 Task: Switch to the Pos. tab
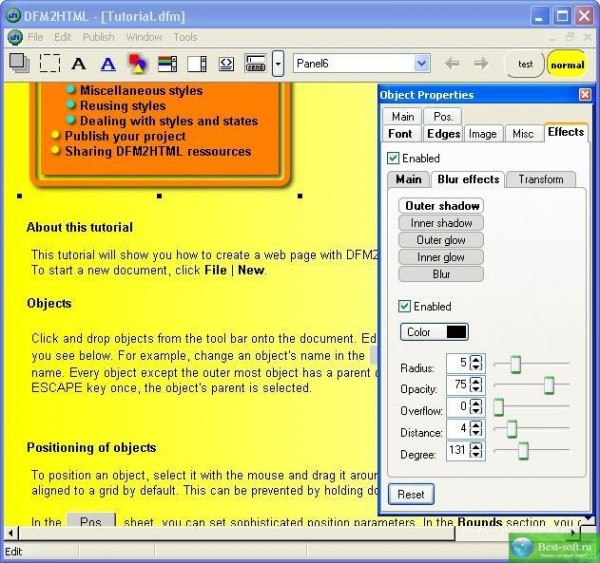click(443, 116)
